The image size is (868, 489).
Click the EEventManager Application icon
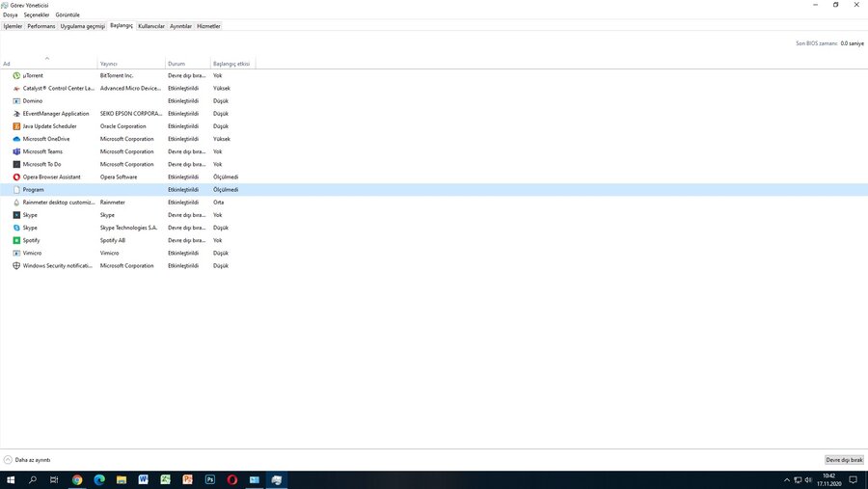coord(16,114)
